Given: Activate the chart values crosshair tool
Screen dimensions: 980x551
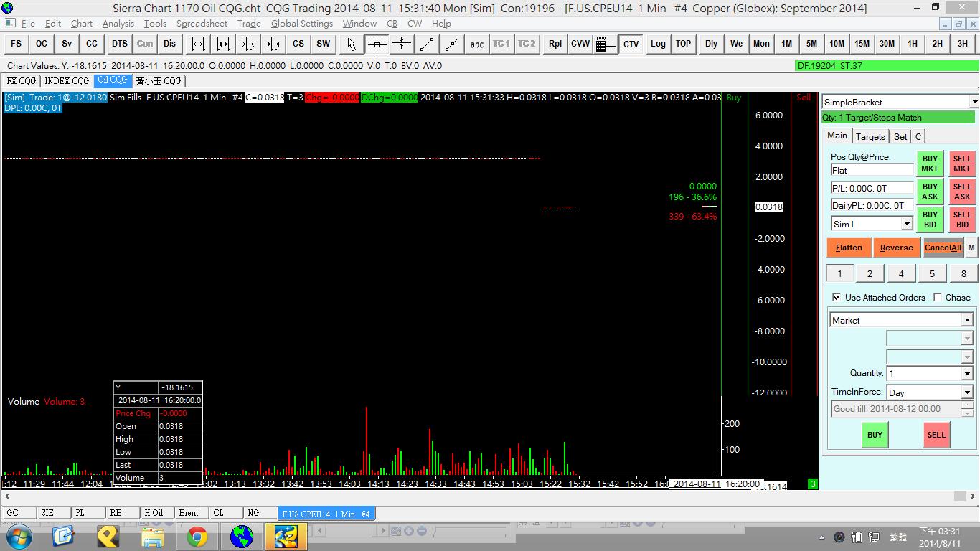Looking at the screenshot, I should pos(377,44).
